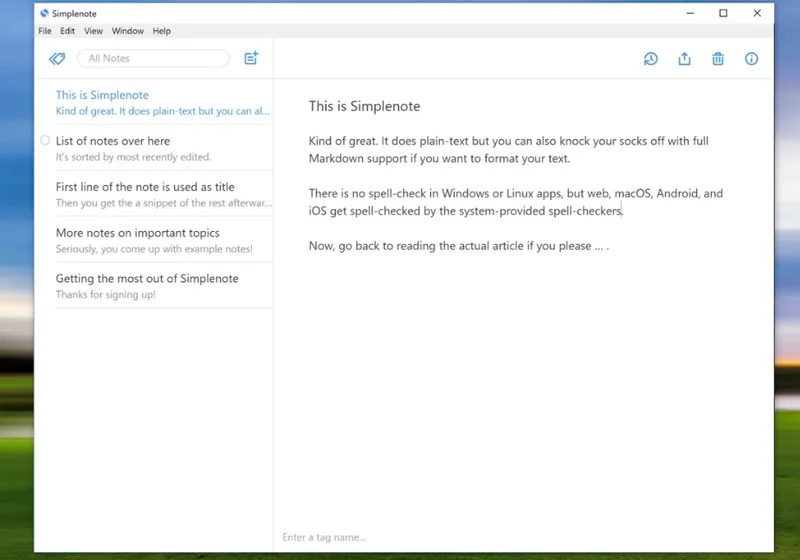This screenshot has height=560, width=800.
Task: Click paragraph starting 'There is no spell-check'
Action: 516,202
